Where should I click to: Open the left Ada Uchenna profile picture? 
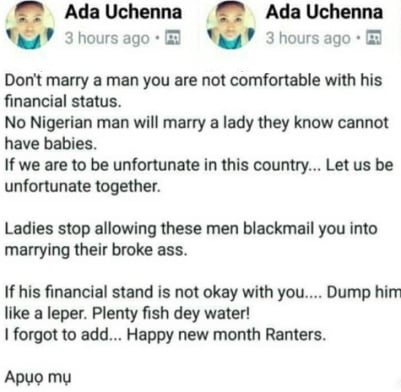point(30,25)
